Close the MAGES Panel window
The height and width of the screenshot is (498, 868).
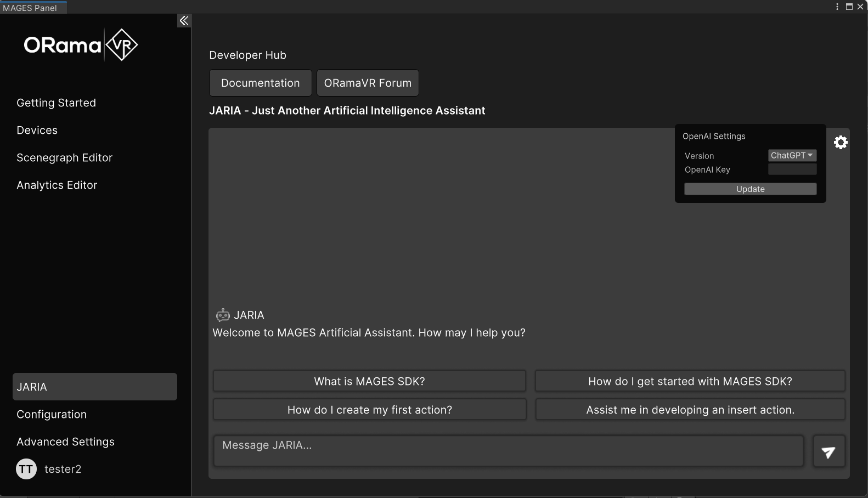[860, 7]
